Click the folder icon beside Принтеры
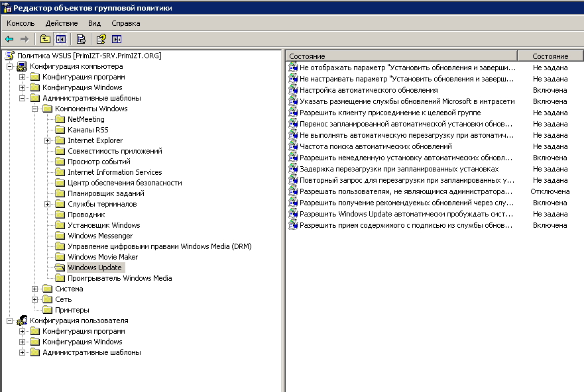 tap(47, 310)
